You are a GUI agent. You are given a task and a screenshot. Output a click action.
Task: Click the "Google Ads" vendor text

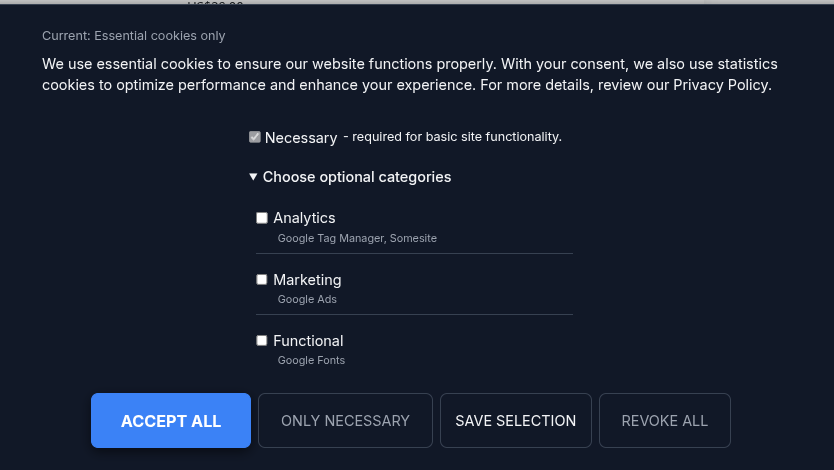click(x=307, y=300)
